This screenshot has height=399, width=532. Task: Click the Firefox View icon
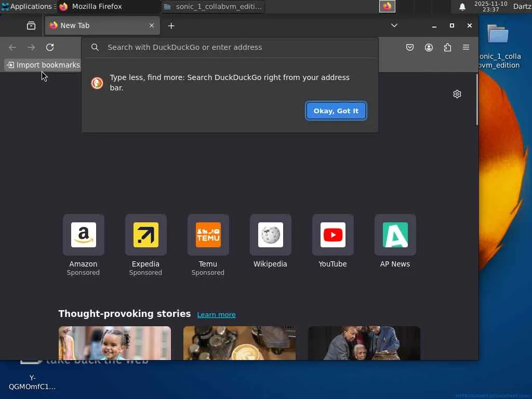click(31, 26)
